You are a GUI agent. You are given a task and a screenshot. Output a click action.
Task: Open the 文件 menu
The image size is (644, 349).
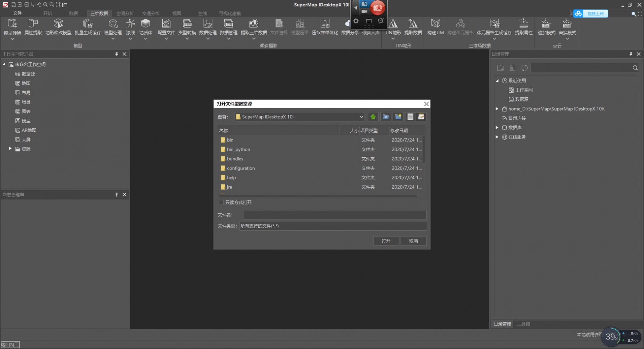17,13
